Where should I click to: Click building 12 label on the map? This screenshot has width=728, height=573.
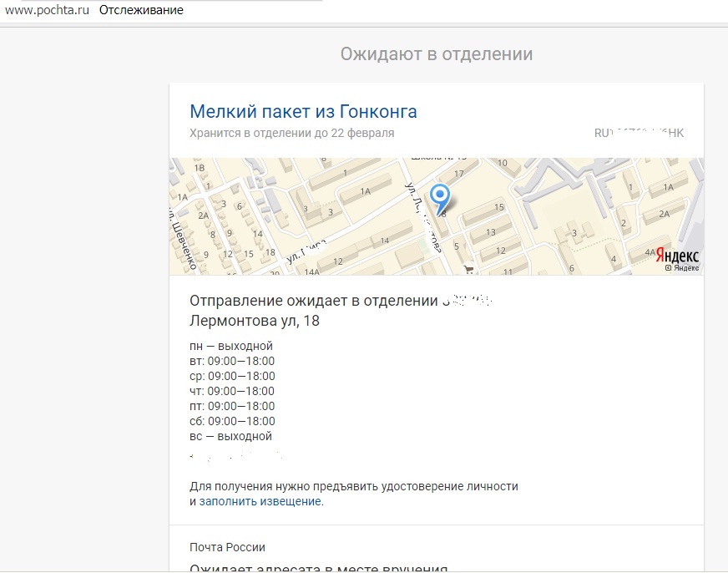pos(503,249)
